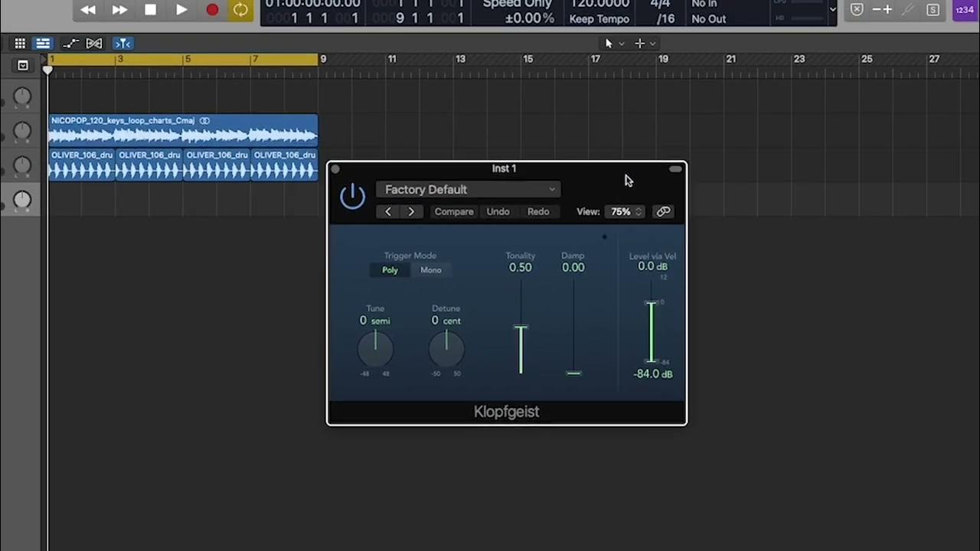The image size is (980, 551).
Task: Click the Tonality value 0.50
Action: click(521, 268)
